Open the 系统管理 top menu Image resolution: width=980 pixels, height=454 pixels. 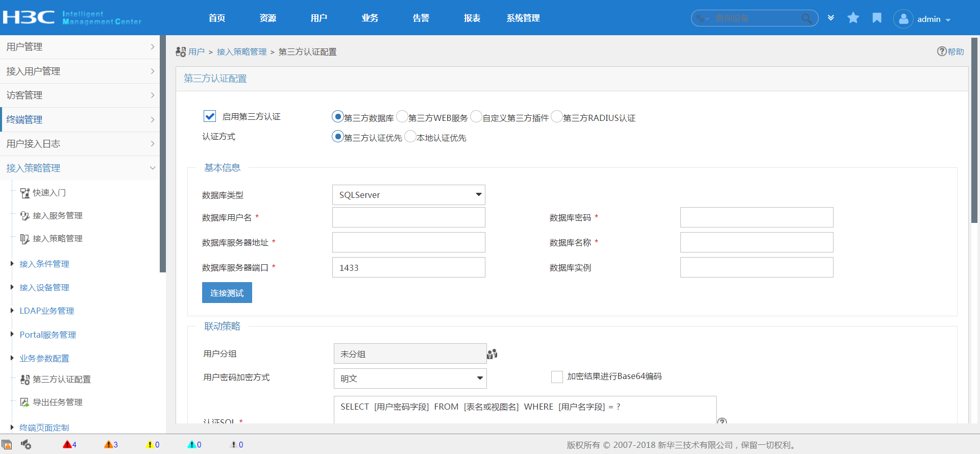pyautogui.click(x=523, y=18)
